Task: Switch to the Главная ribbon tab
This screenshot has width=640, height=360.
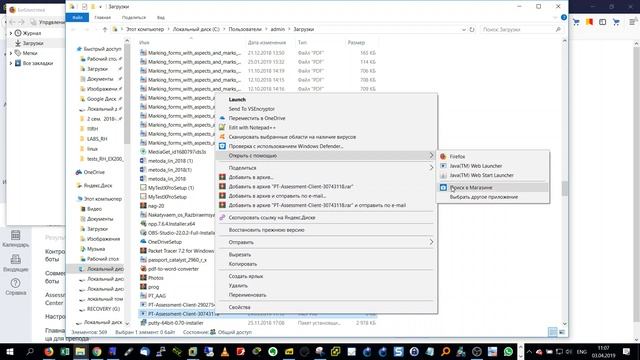Action: click(x=102, y=18)
